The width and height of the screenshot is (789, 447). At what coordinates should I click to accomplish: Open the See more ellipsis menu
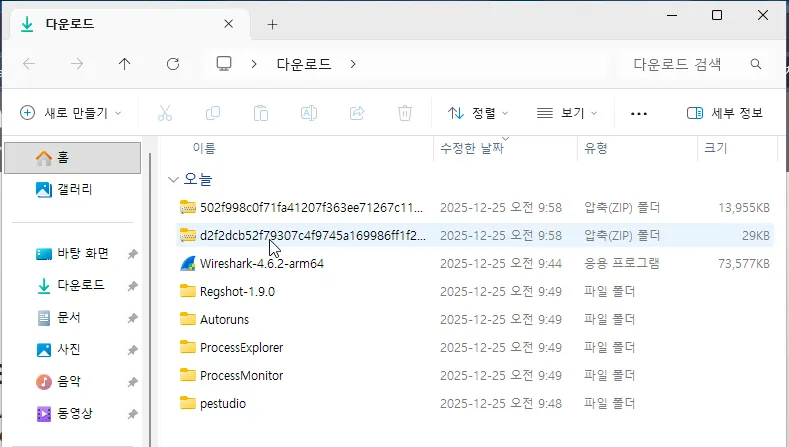pyautogui.click(x=639, y=113)
